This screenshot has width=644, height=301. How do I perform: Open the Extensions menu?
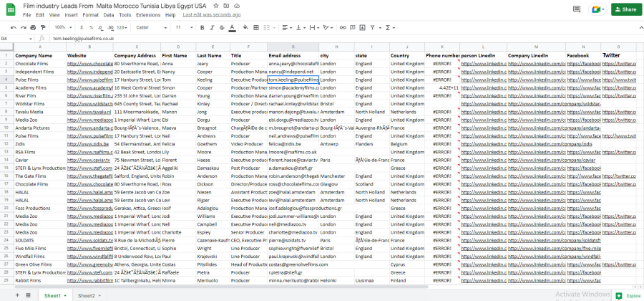(148, 15)
